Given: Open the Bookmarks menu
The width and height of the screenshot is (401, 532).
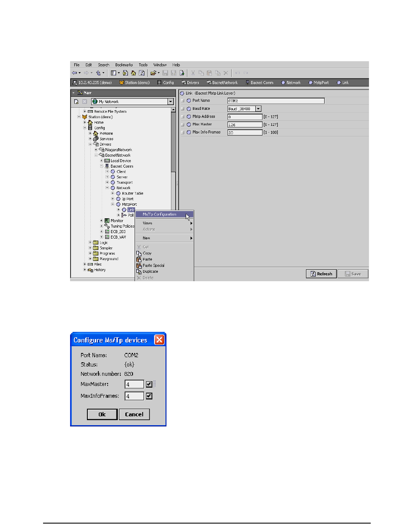Looking at the screenshot, I should 124,65.
